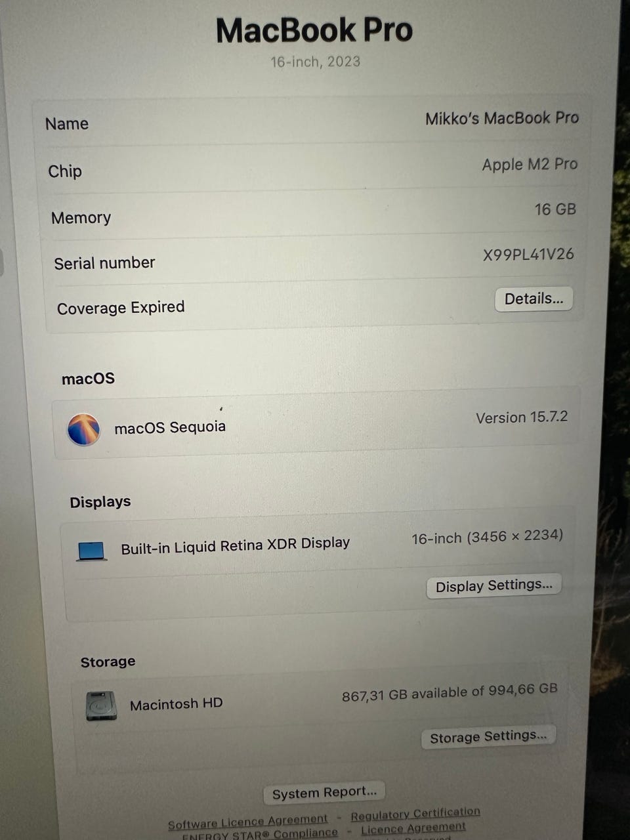Click the Macintosh HD drive icon
Image resolution: width=630 pixels, height=840 pixels.
tap(102, 706)
